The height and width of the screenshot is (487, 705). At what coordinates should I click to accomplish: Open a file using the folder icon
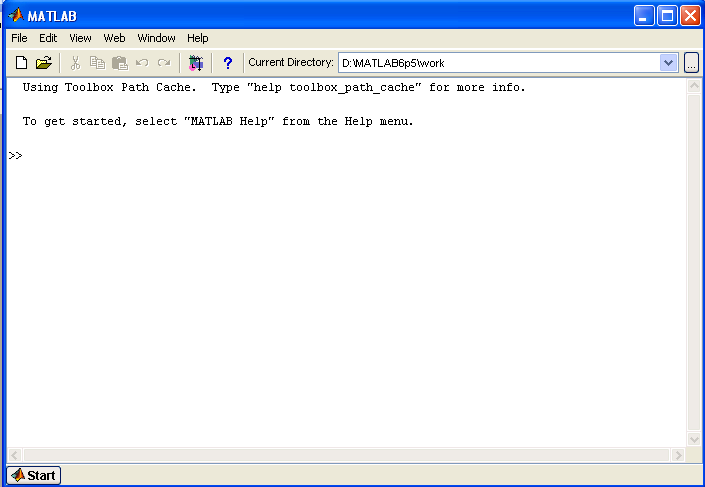pos(44,63)
